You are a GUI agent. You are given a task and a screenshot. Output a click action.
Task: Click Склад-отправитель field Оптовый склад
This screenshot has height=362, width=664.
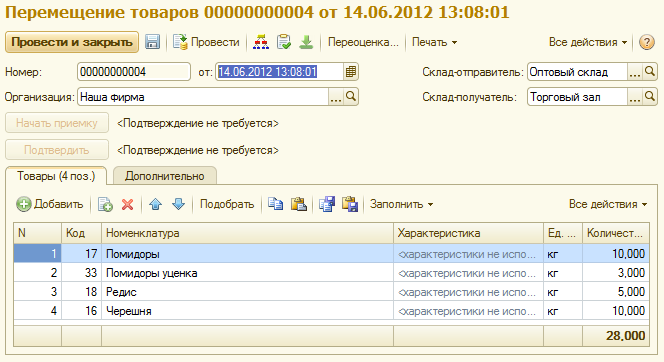(577, 72)
